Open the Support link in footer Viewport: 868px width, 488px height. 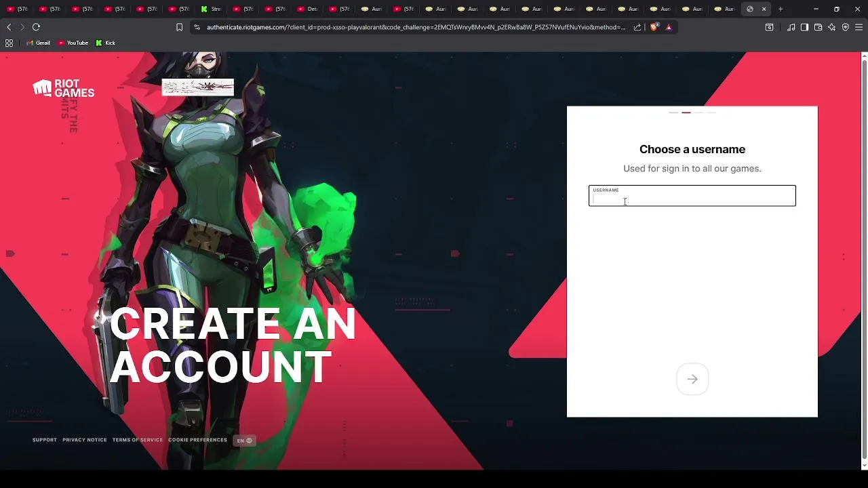click(45, 440)
